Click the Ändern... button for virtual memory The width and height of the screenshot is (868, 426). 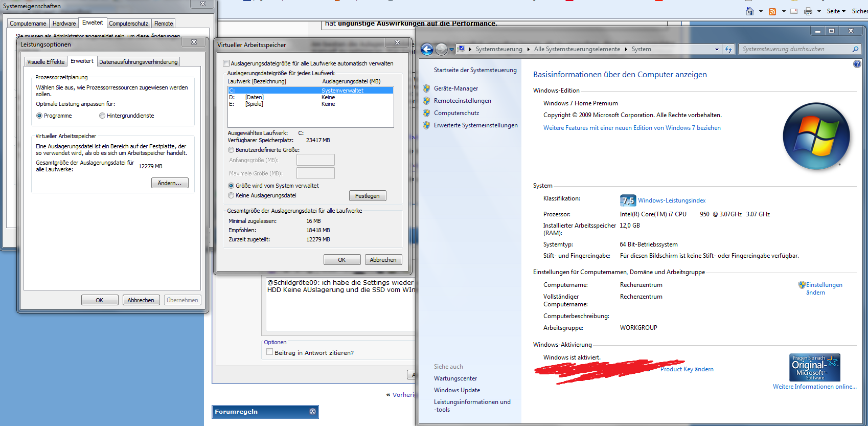(170, 183)
